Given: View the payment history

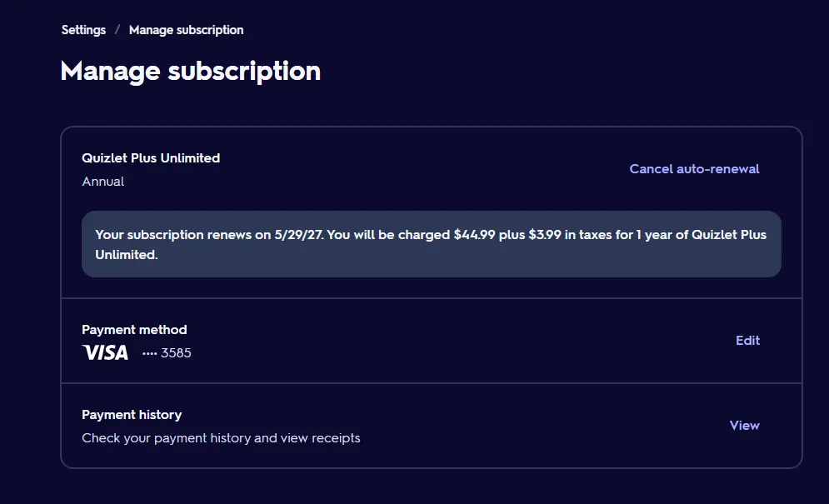Looking at the screenshot, I should [x=744, y=426].
